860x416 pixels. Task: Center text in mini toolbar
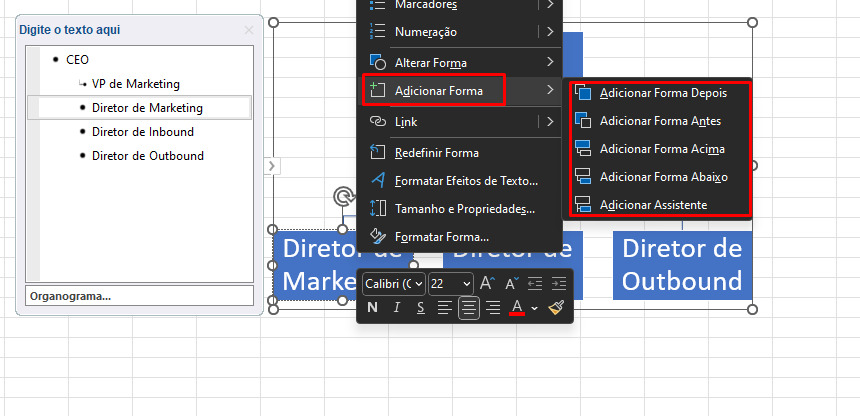469,308
